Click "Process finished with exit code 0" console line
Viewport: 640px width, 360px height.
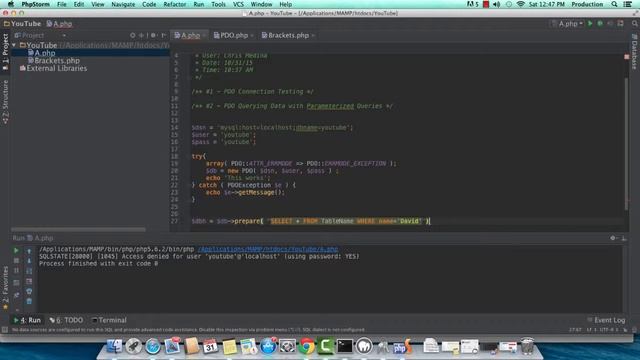pyautogui.click(x=98, y=264)
